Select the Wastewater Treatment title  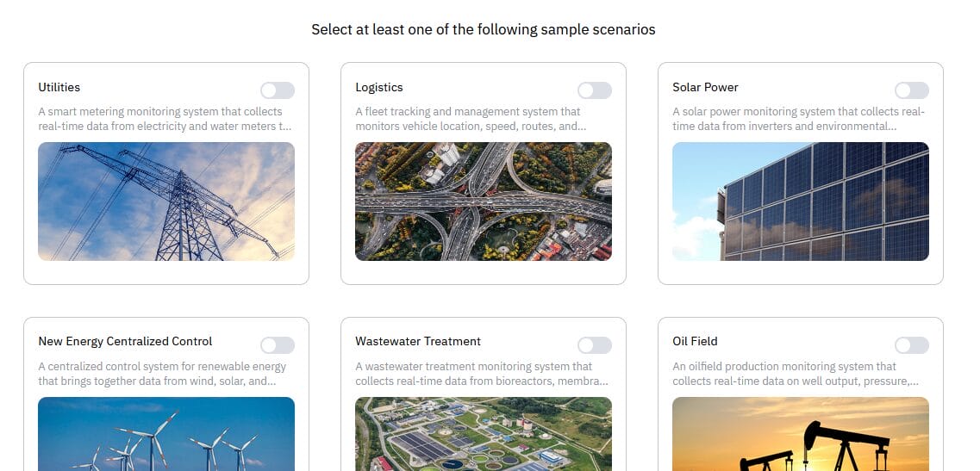point(418,342)
